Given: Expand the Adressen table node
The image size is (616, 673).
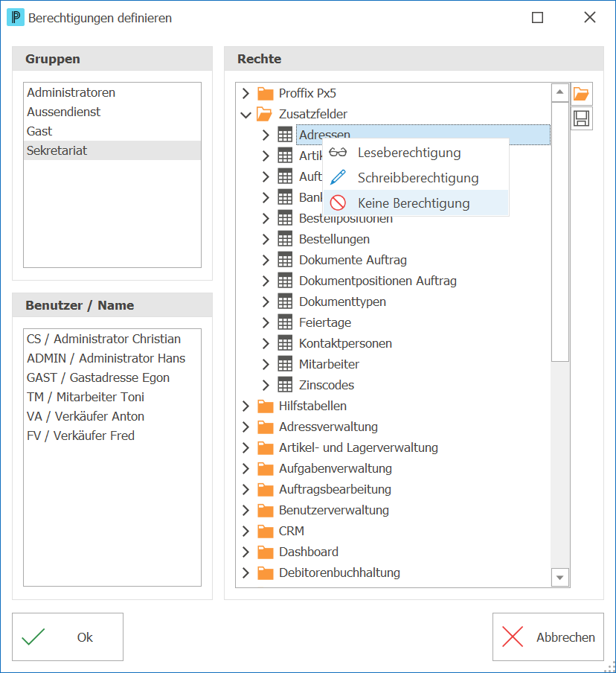Looking at the screenshot, I should [266, 135].
